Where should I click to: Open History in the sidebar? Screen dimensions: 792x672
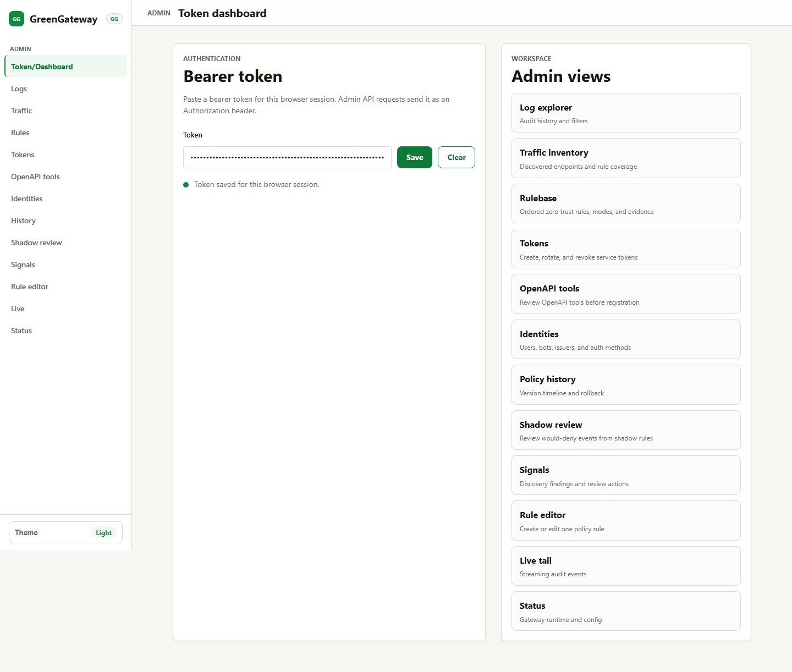coord(65,221)
